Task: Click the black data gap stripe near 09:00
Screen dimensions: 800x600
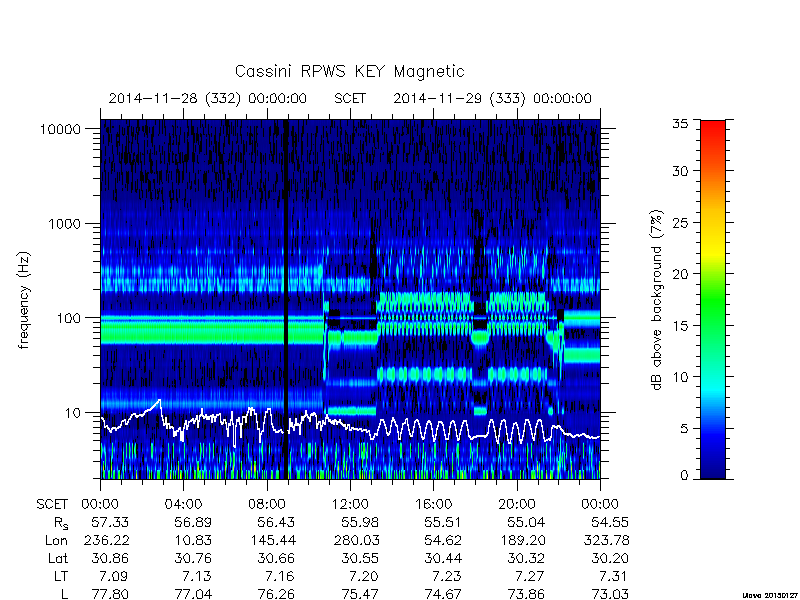Action: click(286, 299)
